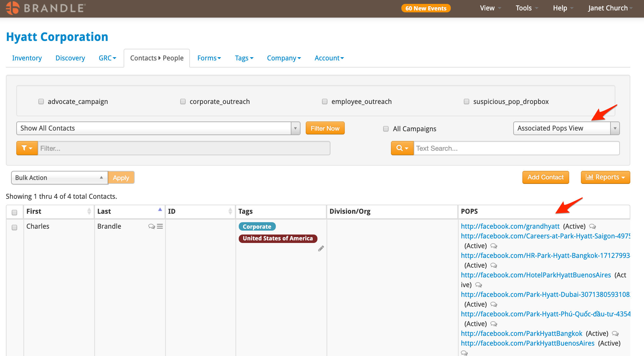This screenshot has height=356, width=644.
Task: Select the Contacts People tab
Action: click(157, 58)
